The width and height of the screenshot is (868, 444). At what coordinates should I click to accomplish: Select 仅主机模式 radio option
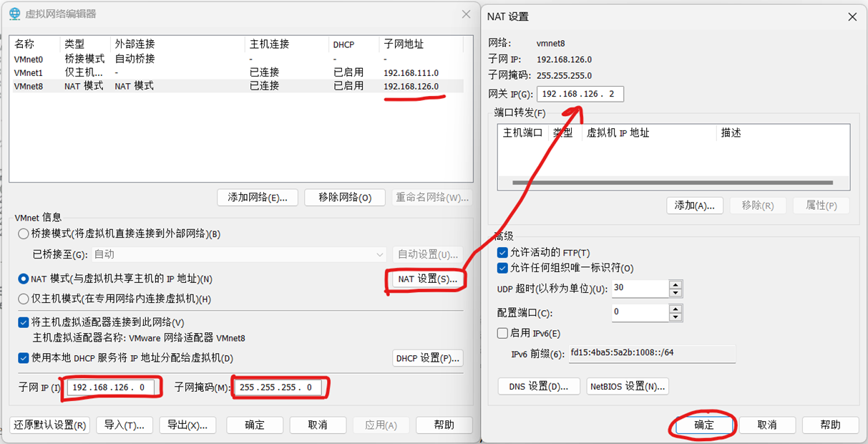pos(24,299)
